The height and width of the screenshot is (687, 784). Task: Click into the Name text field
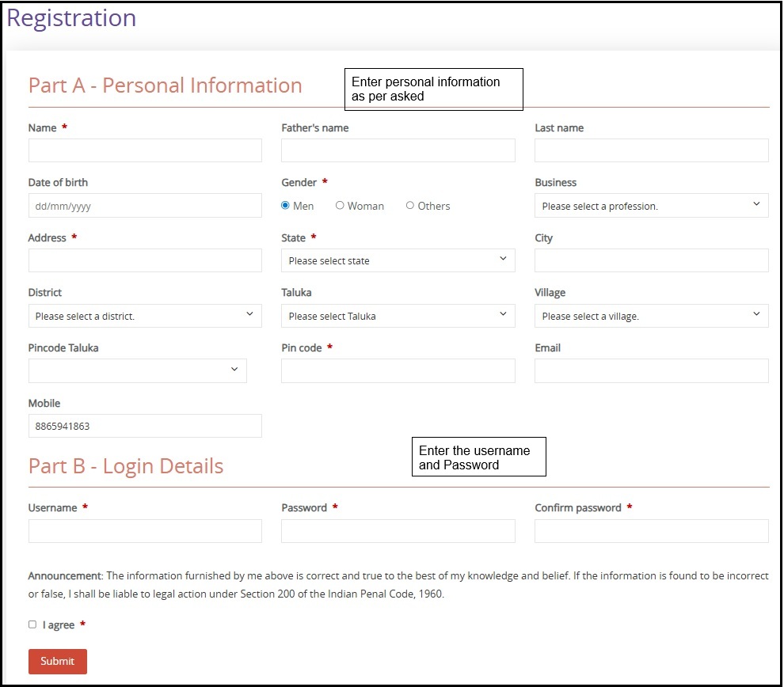coord(145,150)
